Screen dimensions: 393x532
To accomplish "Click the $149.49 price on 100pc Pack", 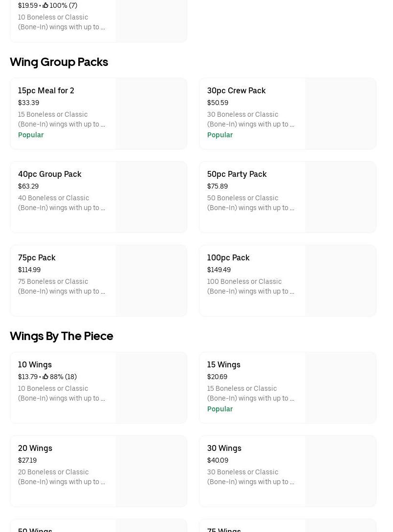I will 218,270.
